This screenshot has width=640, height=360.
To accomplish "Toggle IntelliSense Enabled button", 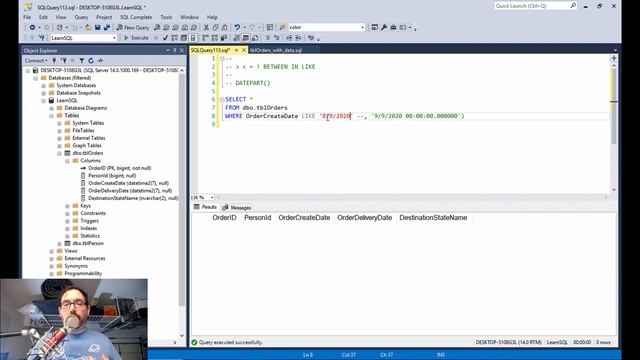I will 193,38.
